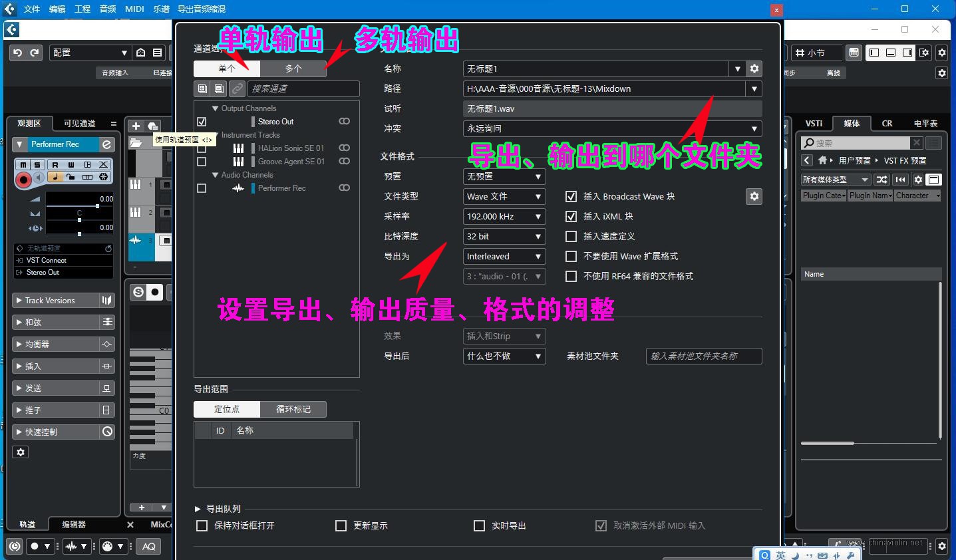Open the 导出为 Interleaved dropdown
The width and height of the screenshot is (956, 560).
[x=504, y=256]
